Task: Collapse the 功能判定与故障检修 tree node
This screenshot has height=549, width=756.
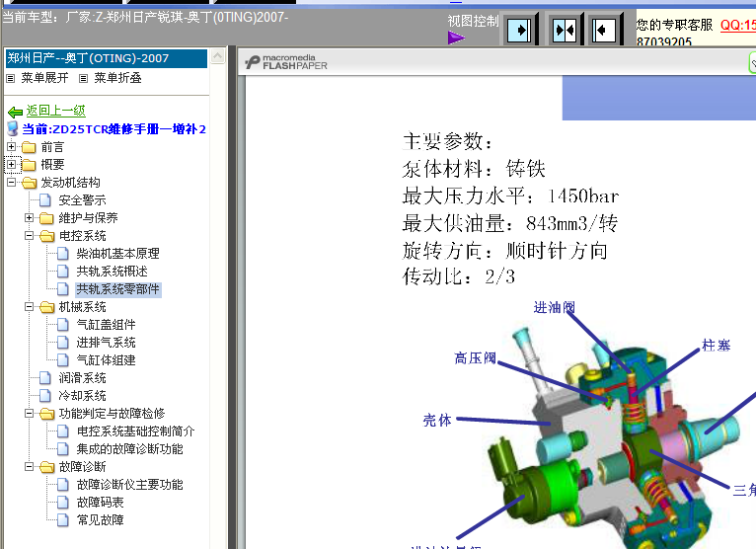Action: click(30, 413)
